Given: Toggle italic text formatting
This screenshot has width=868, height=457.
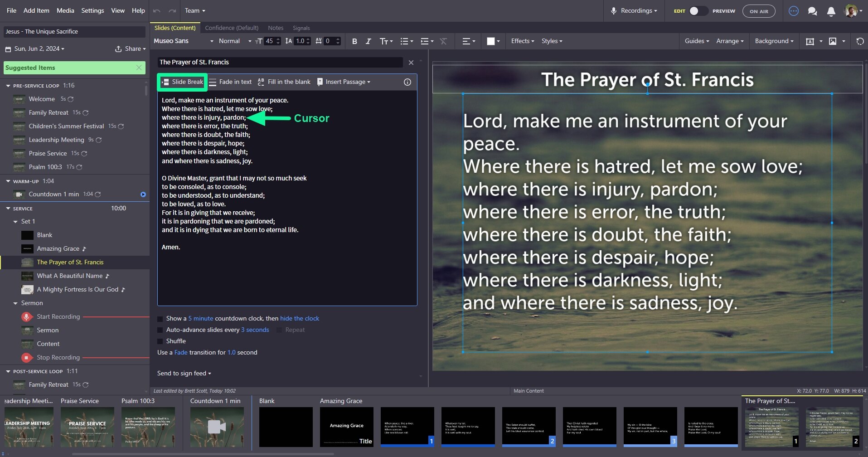Looking at the screenshot, I should pyautogui.click(x=369, y=41).
